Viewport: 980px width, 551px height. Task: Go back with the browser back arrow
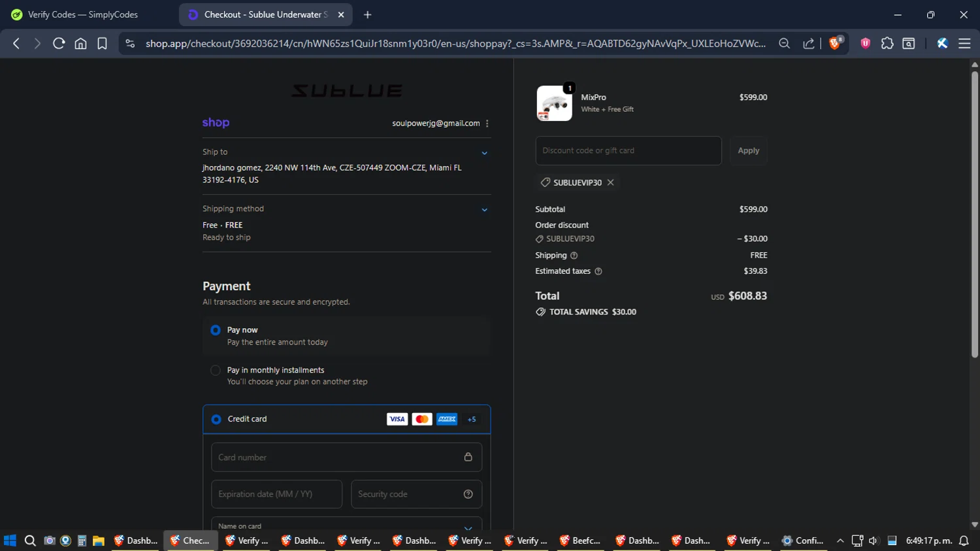(16, 43)
